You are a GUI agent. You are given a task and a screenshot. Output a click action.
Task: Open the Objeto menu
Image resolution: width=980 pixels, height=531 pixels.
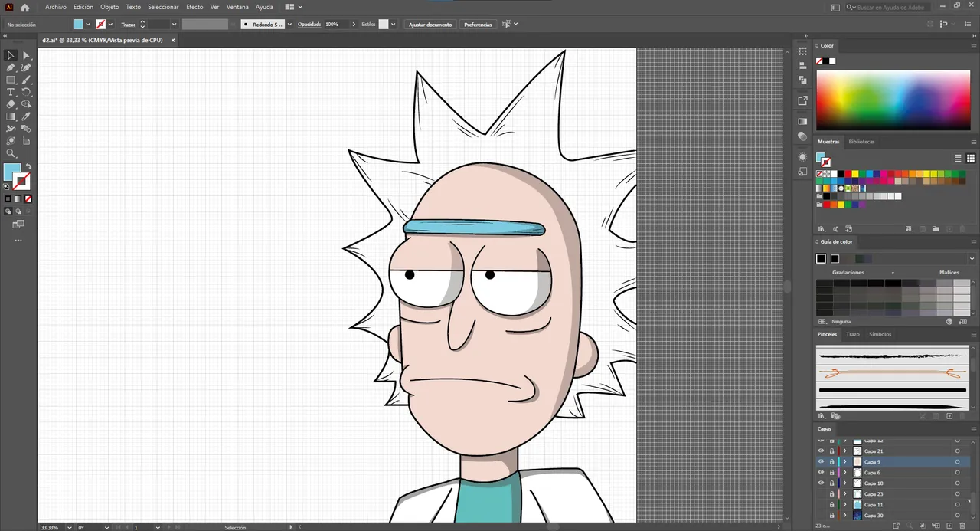click(x=109, y=7)
